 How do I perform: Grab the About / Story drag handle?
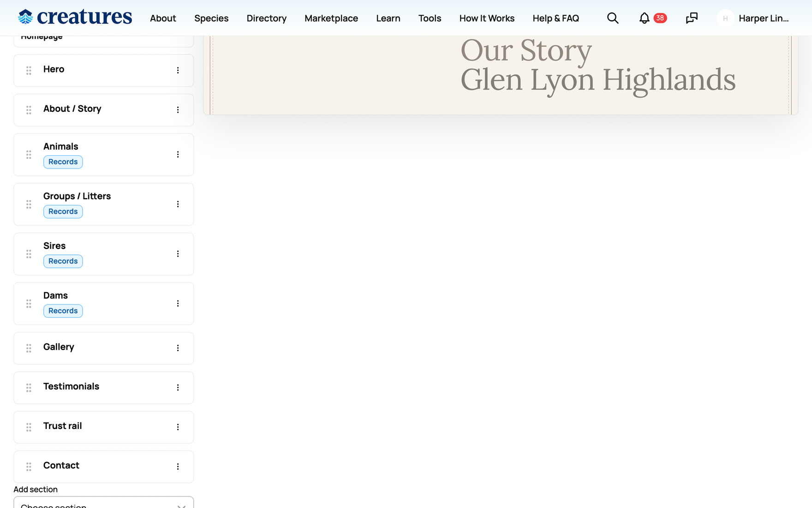tap(29, 110)
